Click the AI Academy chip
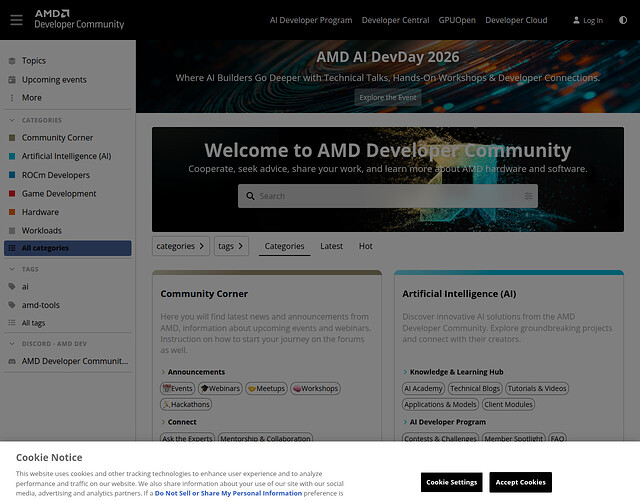 pos(423,389)
